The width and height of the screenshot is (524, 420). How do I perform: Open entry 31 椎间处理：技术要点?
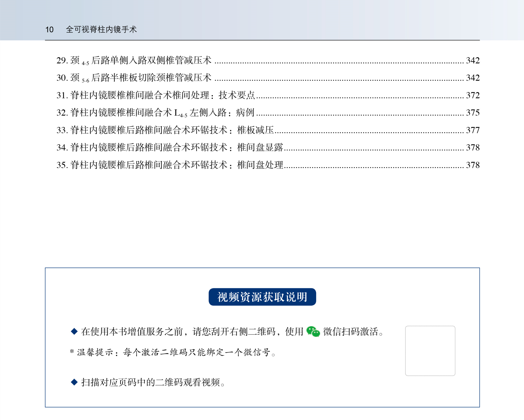156,95
